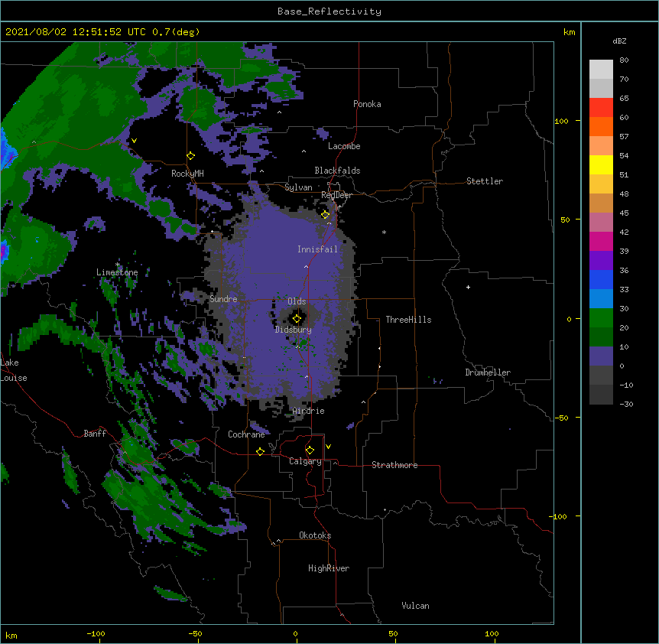
Task: Click the Lacombe city label
Action: (344, 146)
